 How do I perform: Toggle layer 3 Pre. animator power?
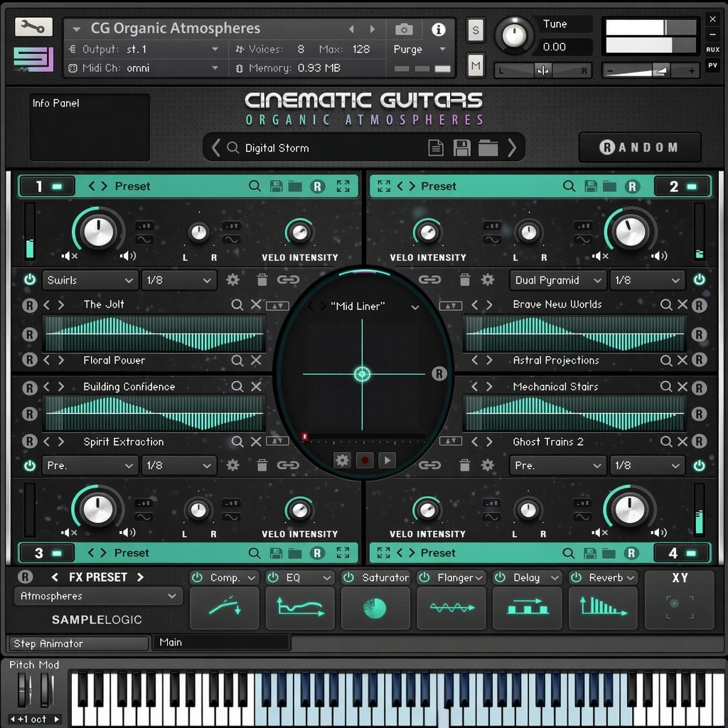(x=30, y=465)
